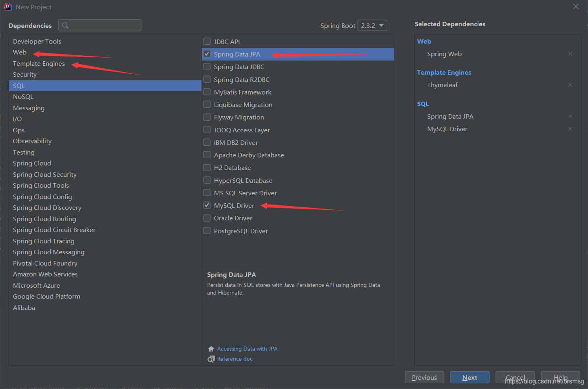
Task: Select Microsoft Azure category
Action: click(105, 285)
